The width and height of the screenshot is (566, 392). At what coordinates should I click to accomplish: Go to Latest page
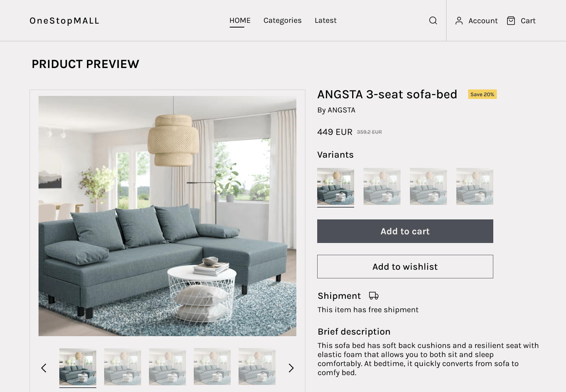pyautogui.click(x=325, y=20)
